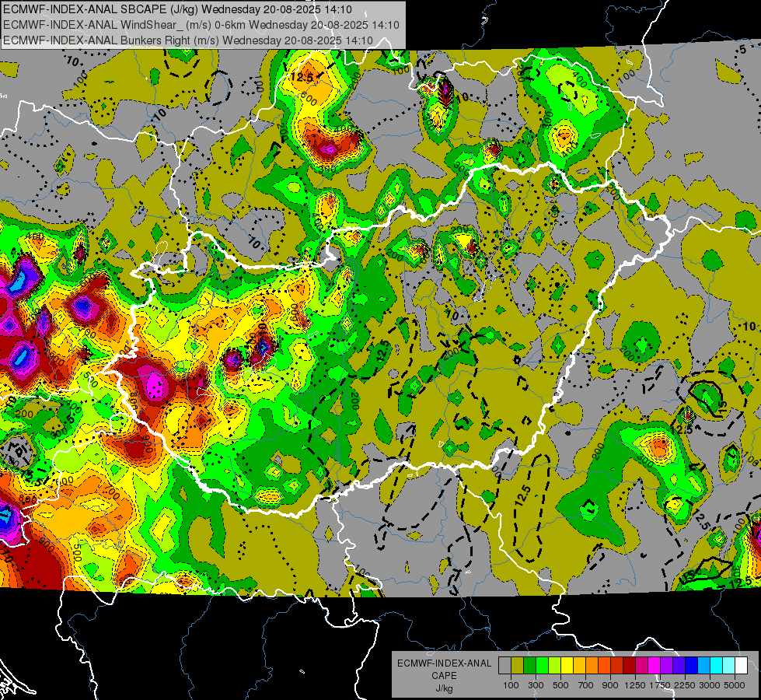Select the Bunkers Right (m/s) header line
This screenshot has width=761, height=700.
188,40
